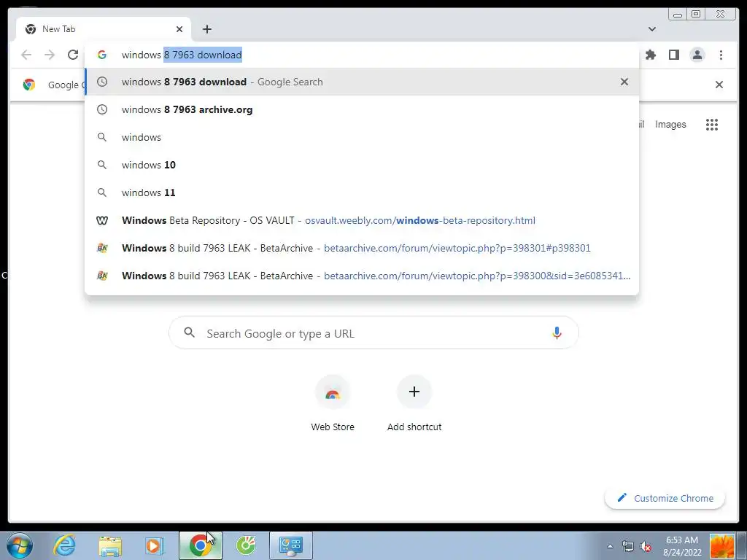Open Chrome's three-dot menu
Image resolution: width=747 pixels, height=560 pixels.
(x=721, y=55)
